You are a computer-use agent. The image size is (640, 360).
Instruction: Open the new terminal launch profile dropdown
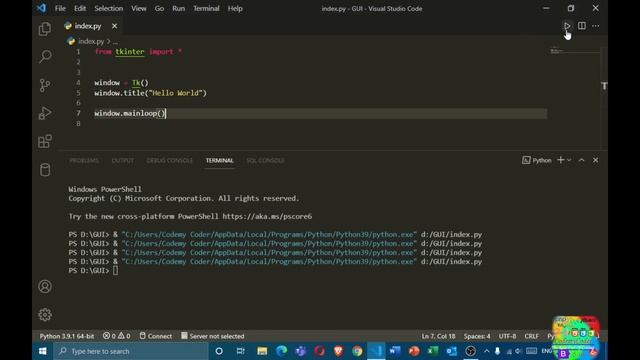pos(569,160)
